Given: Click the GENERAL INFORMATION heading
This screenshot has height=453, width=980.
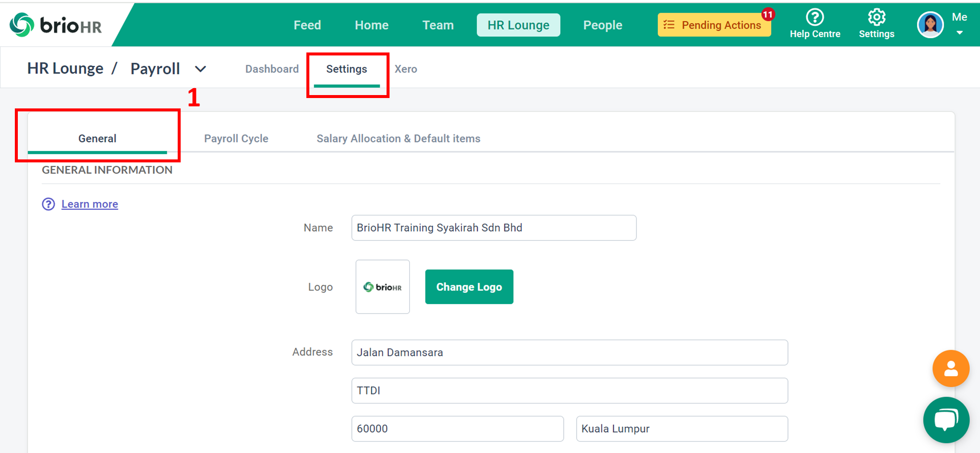Looking at the screenshot, I should point(107,170).
